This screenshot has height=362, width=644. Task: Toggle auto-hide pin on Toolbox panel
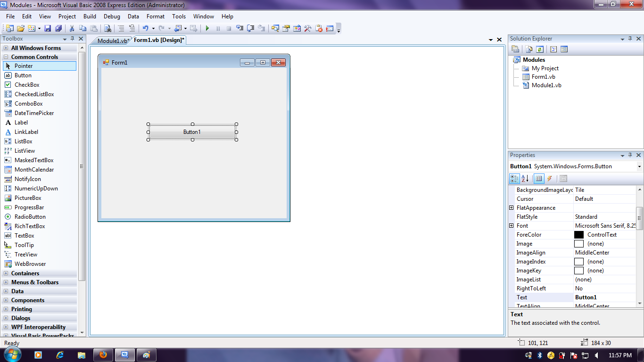tap(72, 39)
